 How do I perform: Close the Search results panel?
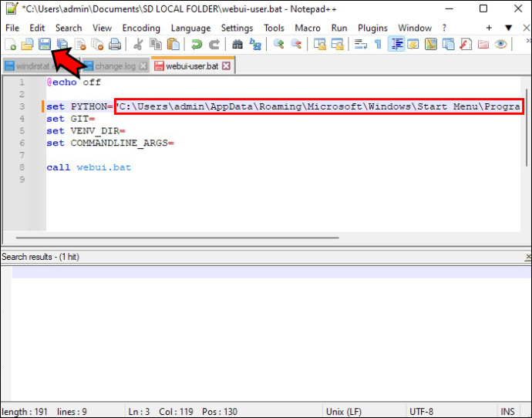pos(528,257)
